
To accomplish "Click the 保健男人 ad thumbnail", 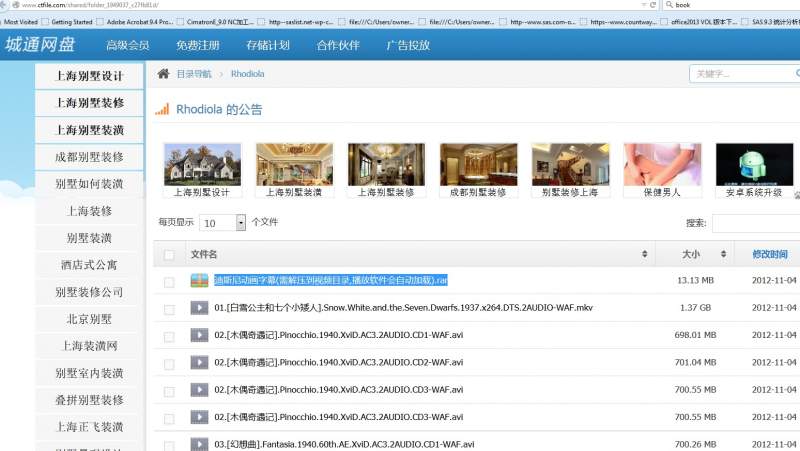I will pyautogui.click(x=662, y=165).
